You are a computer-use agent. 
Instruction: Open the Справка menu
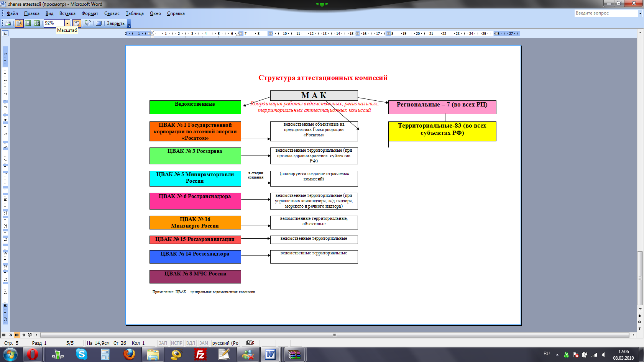[x=176, y=13]
